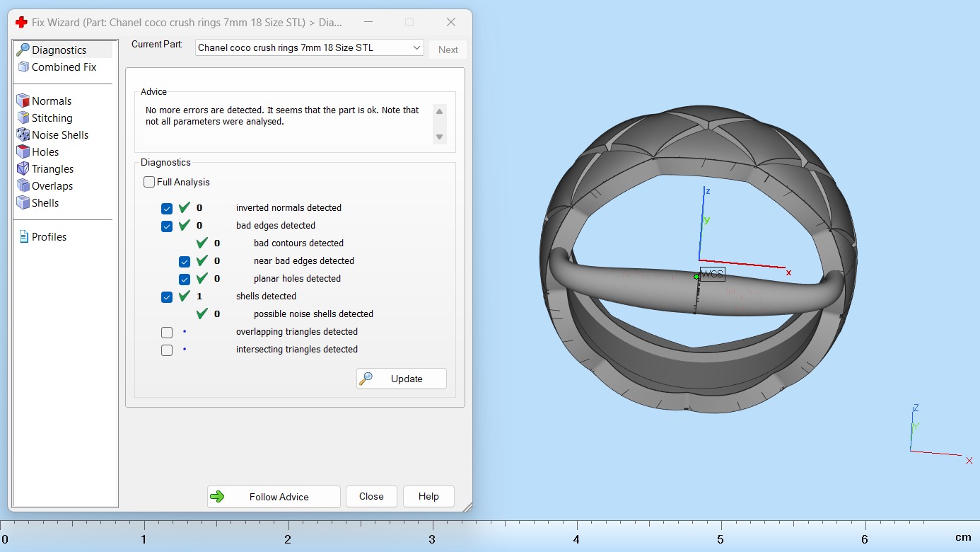Select the Combined Fix sidebar icon
This screenshot has height=552, width=980.
coord(23,67)
